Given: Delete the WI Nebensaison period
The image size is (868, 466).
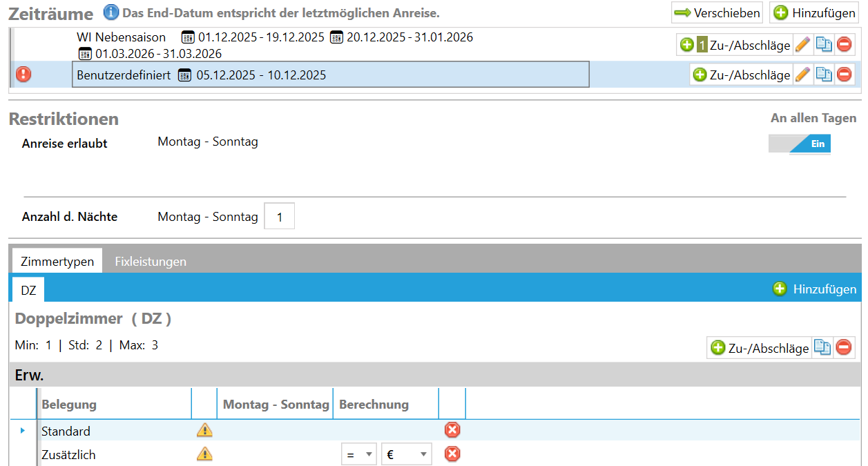Looking at the screenshot, I should (844, 45).
